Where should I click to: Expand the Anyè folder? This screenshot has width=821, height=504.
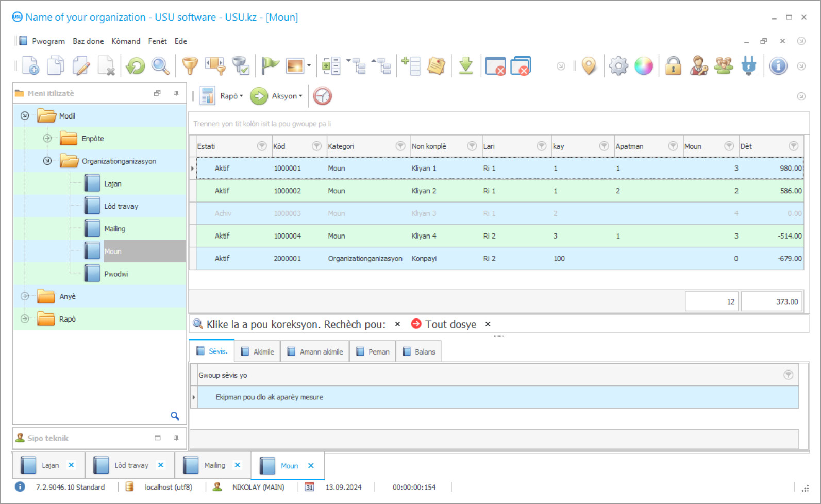coord(25,296)
